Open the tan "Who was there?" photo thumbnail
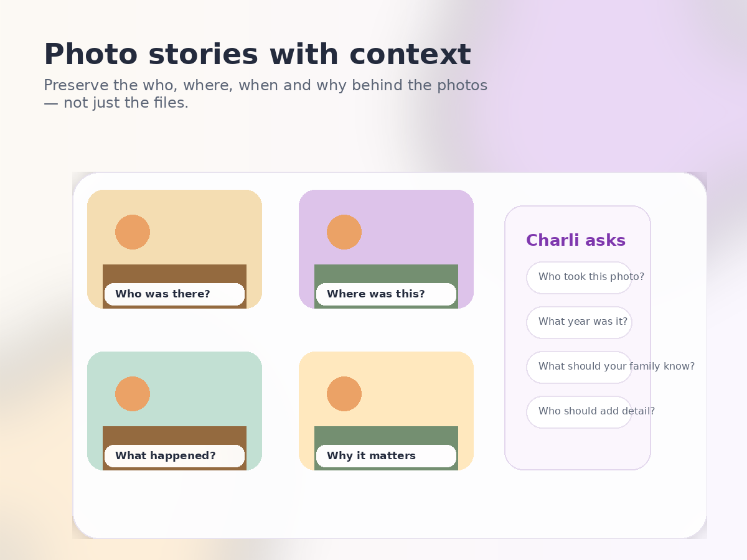 click(174, 249)
